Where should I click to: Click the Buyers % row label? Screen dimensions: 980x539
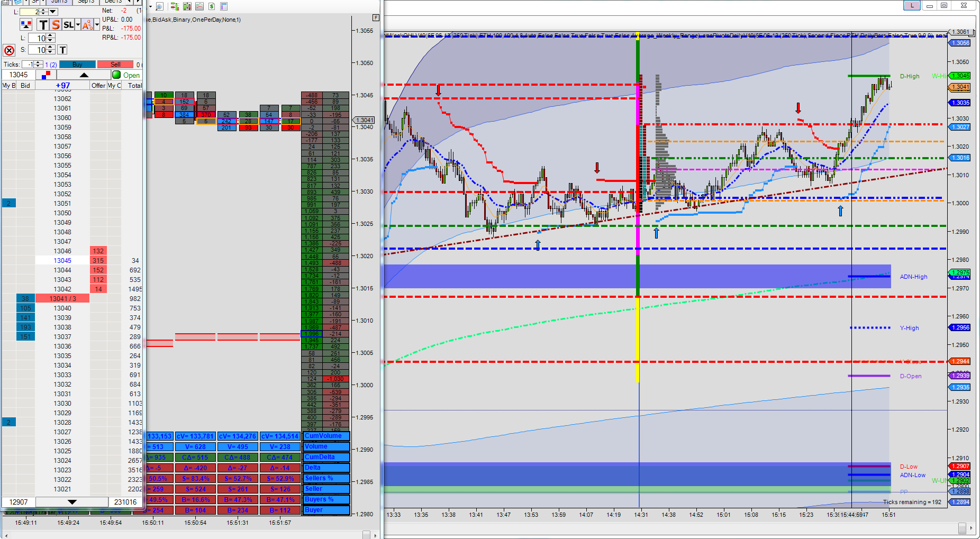point(326,500)
